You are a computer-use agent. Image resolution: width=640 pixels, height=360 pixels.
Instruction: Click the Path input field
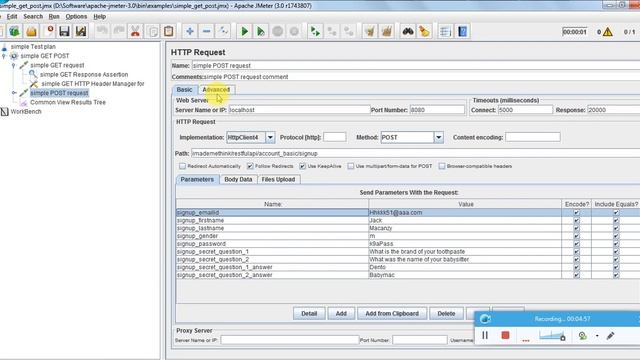[415, 153]
